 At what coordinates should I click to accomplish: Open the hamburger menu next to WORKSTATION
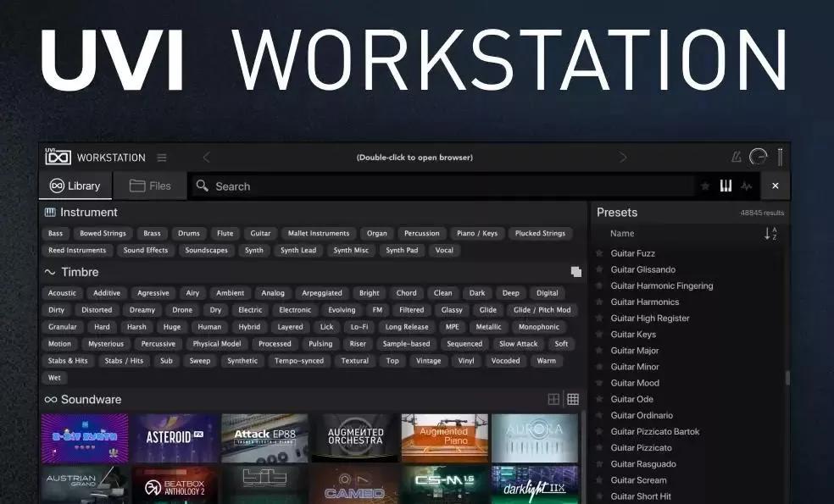(162, 158)
